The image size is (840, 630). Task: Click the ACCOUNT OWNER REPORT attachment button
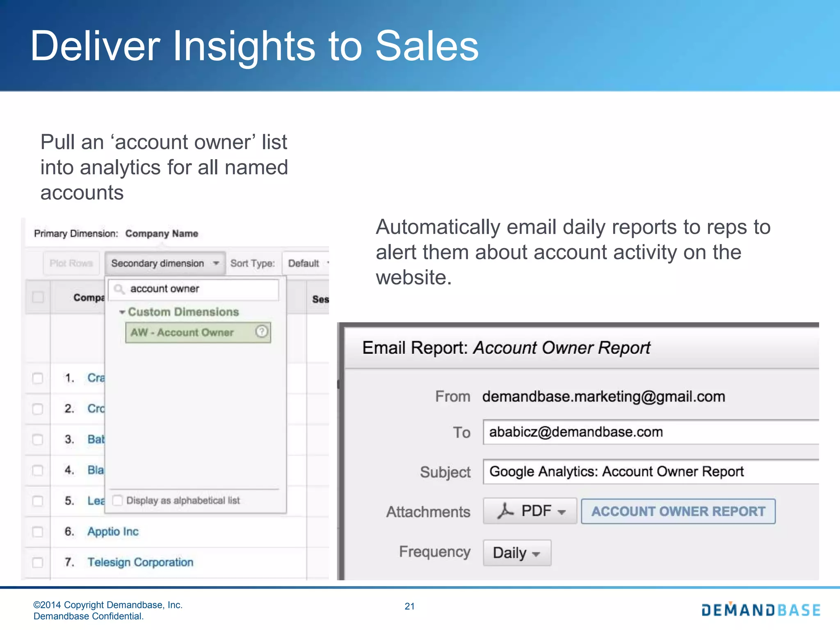click(678, 511)
